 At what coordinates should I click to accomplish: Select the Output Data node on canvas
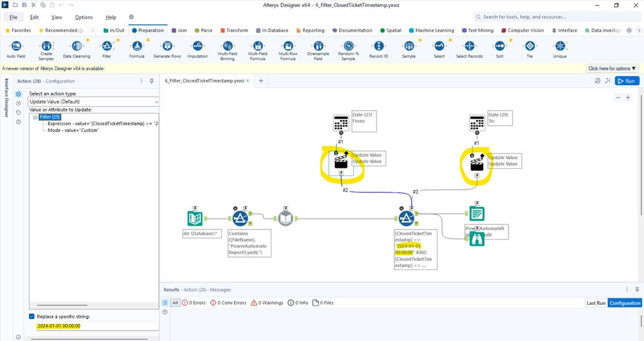(x=477, y=213)
